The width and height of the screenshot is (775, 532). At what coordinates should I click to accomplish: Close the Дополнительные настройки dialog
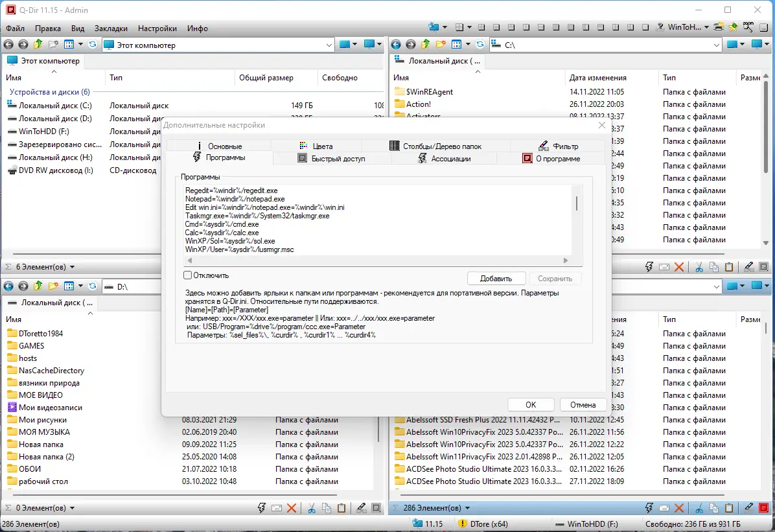click(x=601, y=125)
